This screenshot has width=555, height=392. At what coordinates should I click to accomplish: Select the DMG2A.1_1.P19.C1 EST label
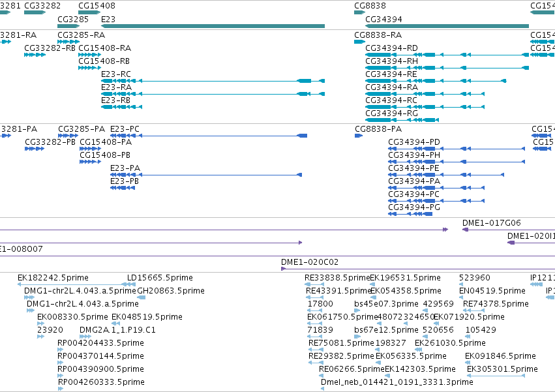tap(117, 330)
